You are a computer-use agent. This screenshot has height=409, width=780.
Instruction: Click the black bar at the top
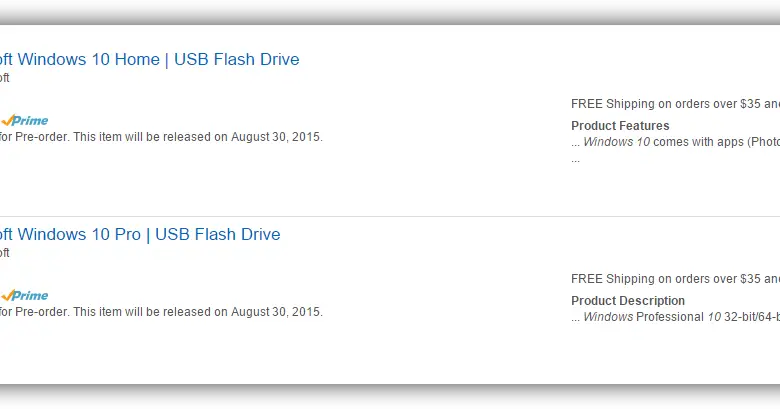point(390,12)
